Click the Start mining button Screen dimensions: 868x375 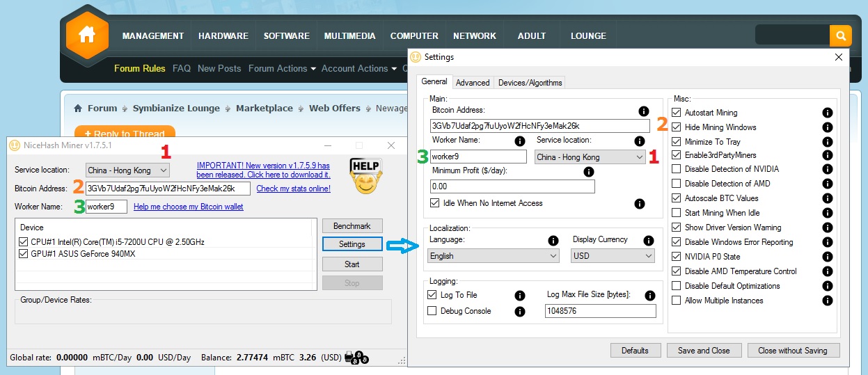click(x=352, y=264)
